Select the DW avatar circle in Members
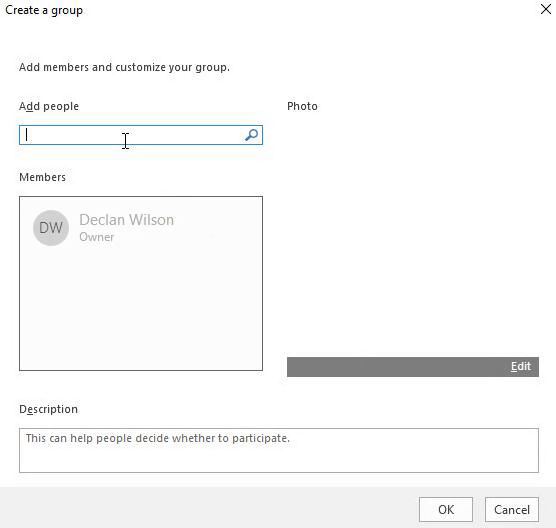Viewport: 556px width, 528px height. click(51, 228)
